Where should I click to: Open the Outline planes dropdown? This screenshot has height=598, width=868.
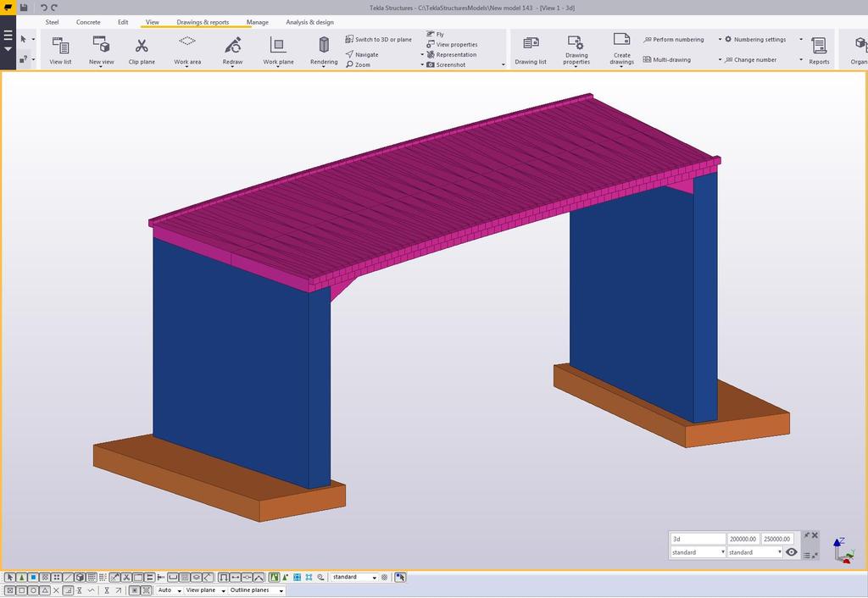(256, 590)
